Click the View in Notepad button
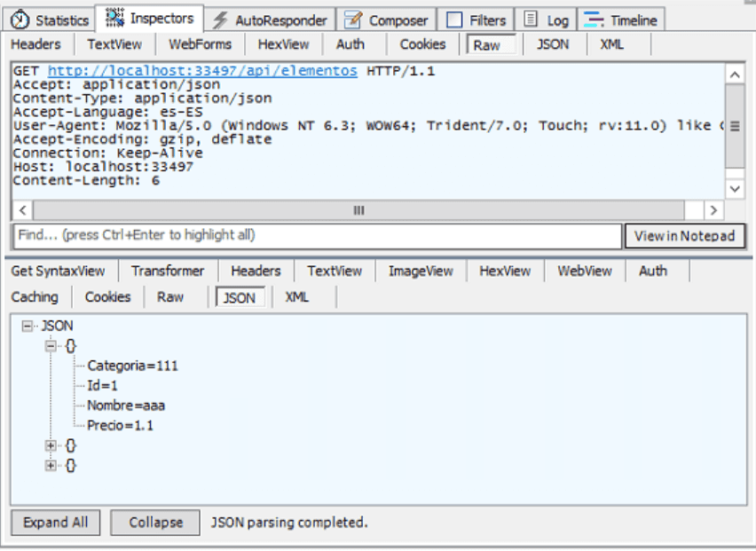 (684, 236)
